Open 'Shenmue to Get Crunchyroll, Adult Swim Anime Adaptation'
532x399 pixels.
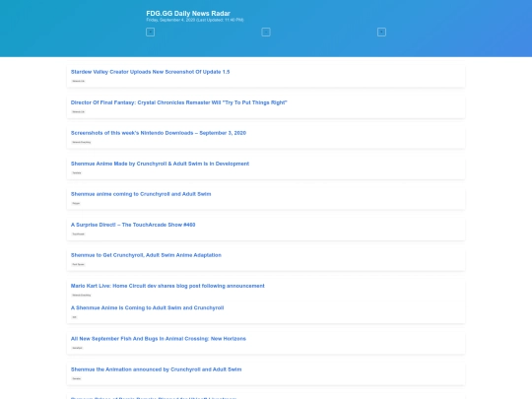coord(146,255)
